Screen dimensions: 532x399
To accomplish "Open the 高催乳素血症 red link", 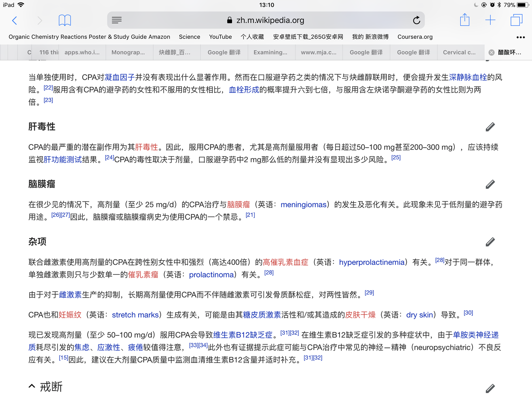I will [286, 262].
